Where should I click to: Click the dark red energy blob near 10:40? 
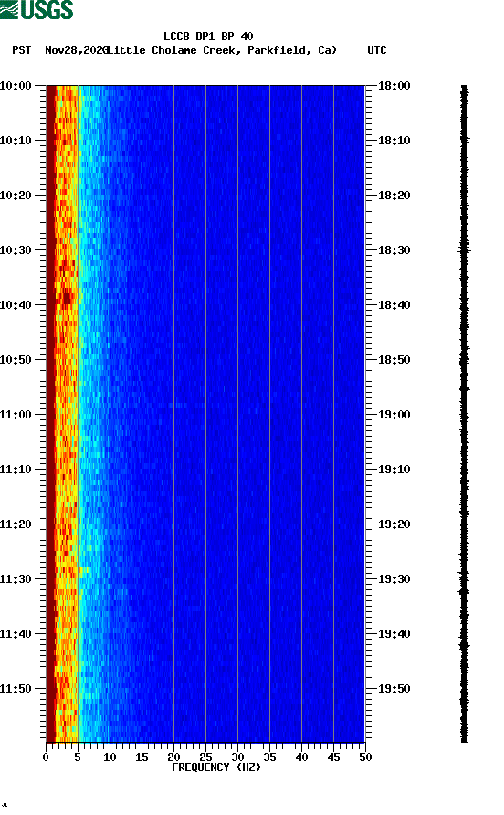tap(67, 299)
